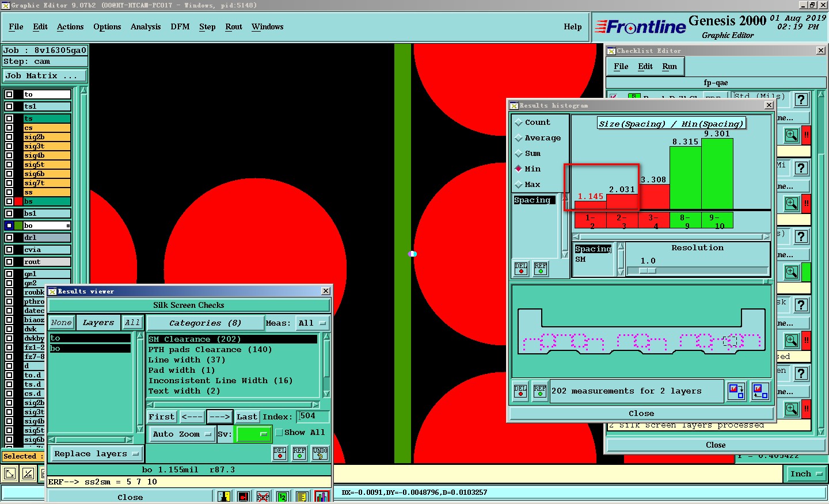Open the Auto Zoom dropdown
Screen dimensions: 829x504
[x=182, y=434]
